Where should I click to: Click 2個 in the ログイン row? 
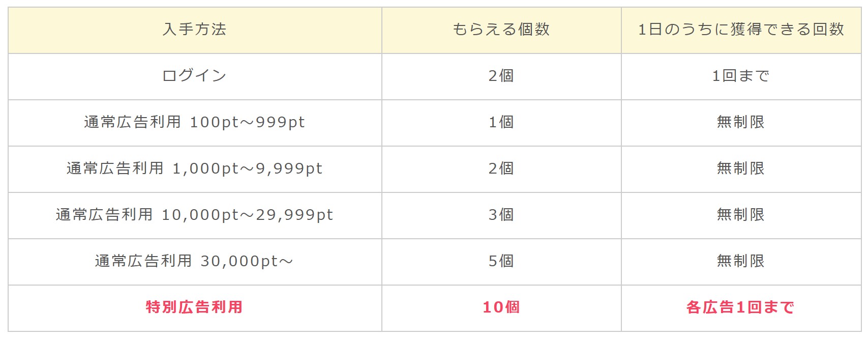click(501, 76)
